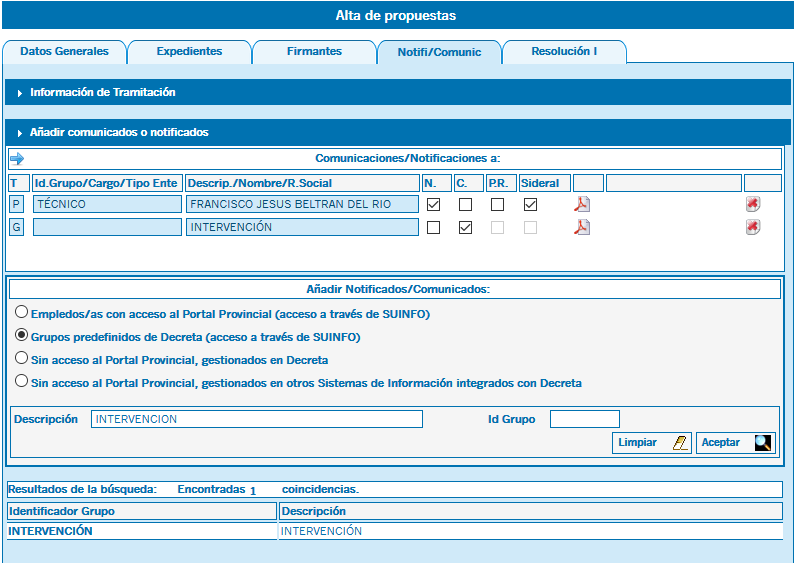Click the Alta de propuestas title
Viewport: 795px width, 563px height.
[x=396, y=15]
